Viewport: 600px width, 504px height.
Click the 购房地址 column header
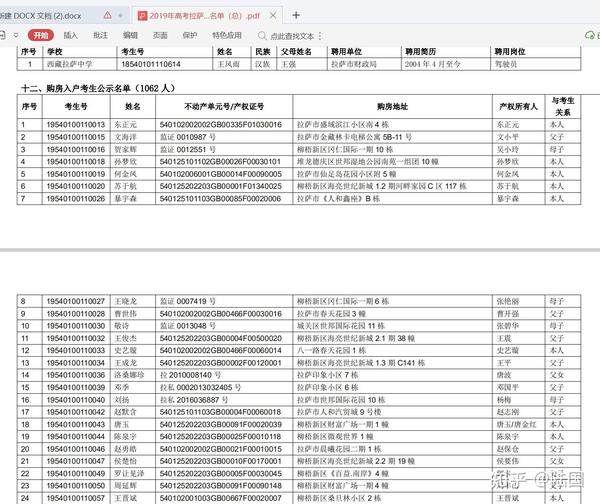(392, 106)
